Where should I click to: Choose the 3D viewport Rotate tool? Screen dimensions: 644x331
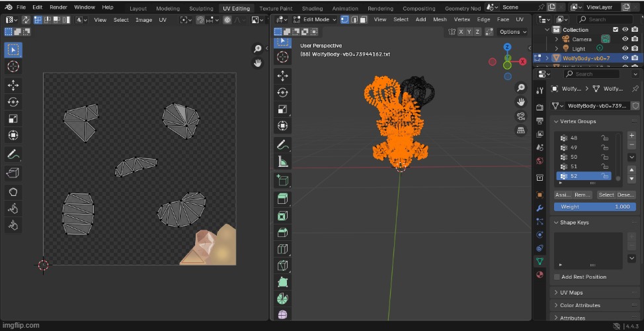(x=282, y=93)
